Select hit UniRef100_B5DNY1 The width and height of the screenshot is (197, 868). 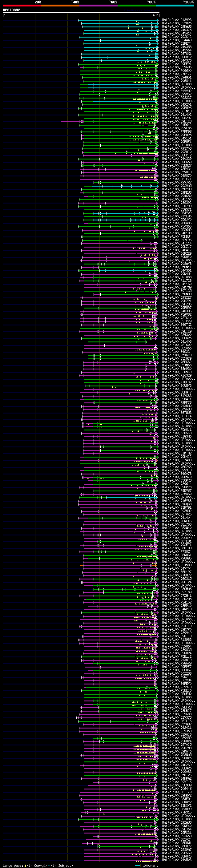click(x=177, y=267)
